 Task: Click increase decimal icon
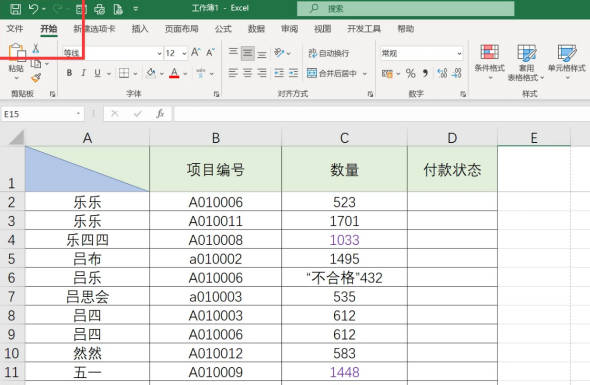point(442,73)
